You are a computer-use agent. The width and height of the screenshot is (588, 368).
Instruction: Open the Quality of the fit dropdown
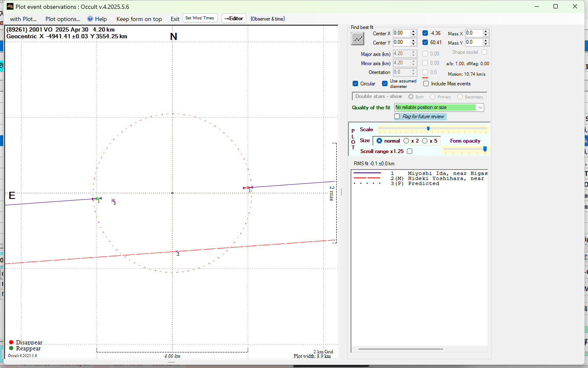[x=480, y=108]
